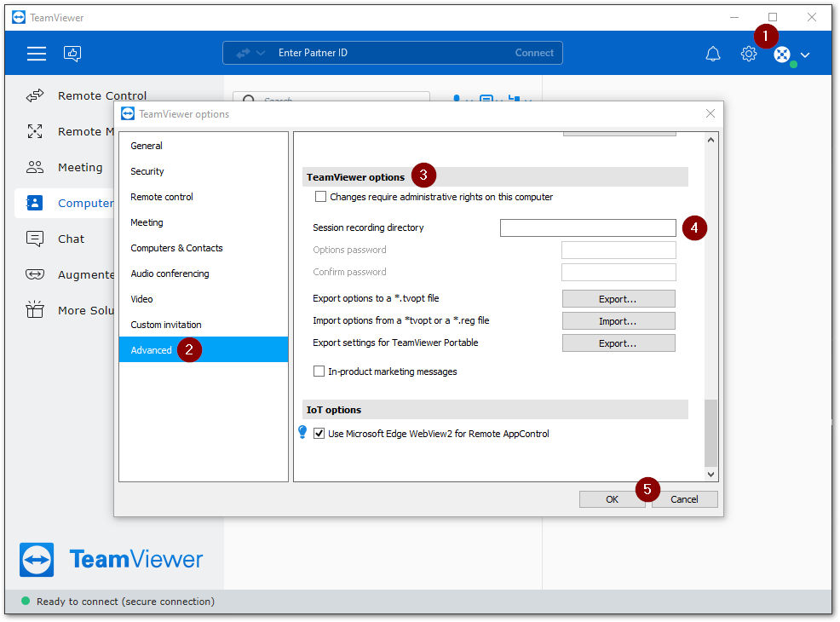The height and width of the screenshot is (622, 840).
Task: Maximize the TeamViewer window
Action: [x=773, y=18]
